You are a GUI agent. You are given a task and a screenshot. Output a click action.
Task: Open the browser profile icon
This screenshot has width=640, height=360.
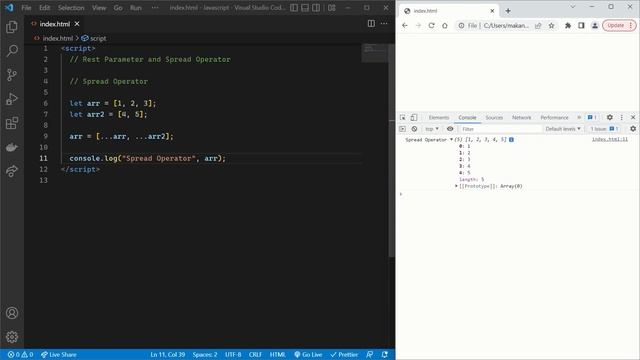[x=595, y=25]
